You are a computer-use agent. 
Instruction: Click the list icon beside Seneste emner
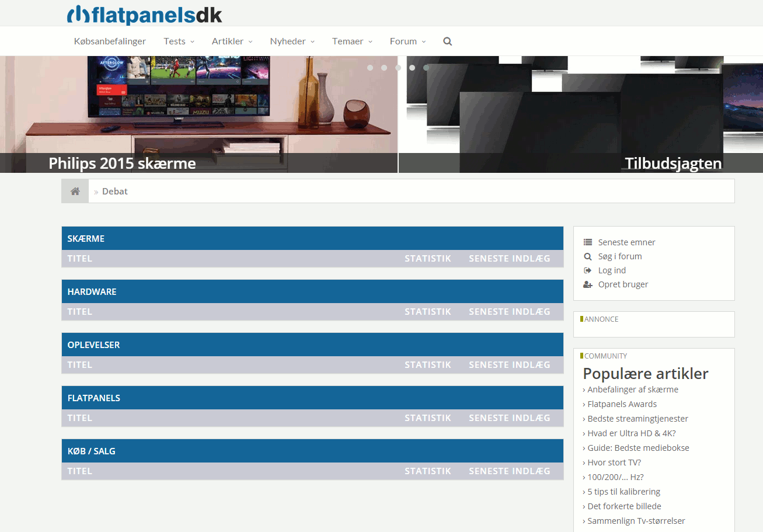click(588, 242)
